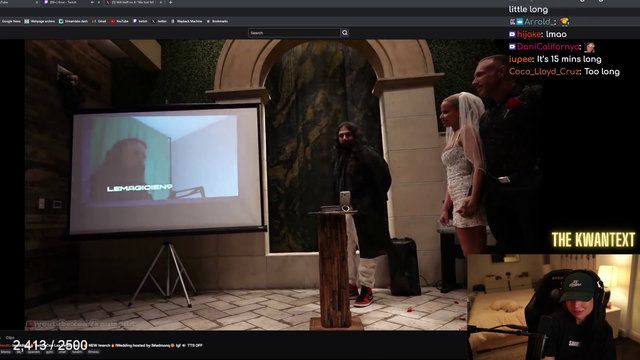Click the emote after Arrold_ name
640x360 pixels.
pos(565,21)
